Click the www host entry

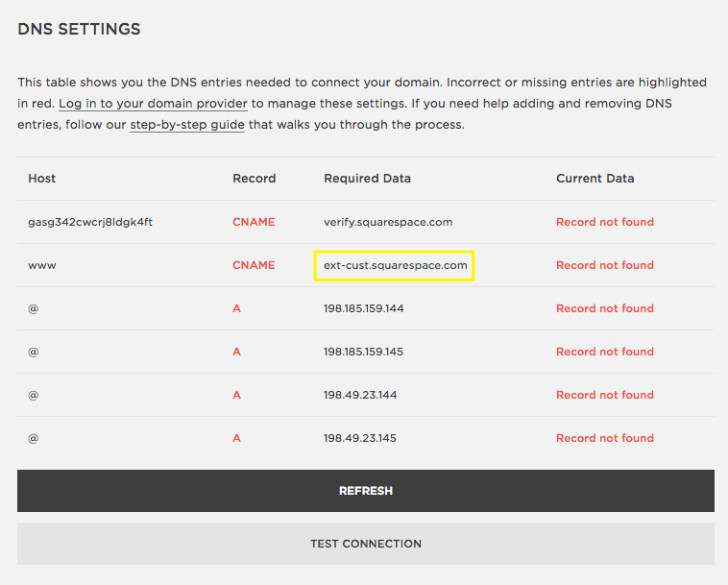point(44,265)
